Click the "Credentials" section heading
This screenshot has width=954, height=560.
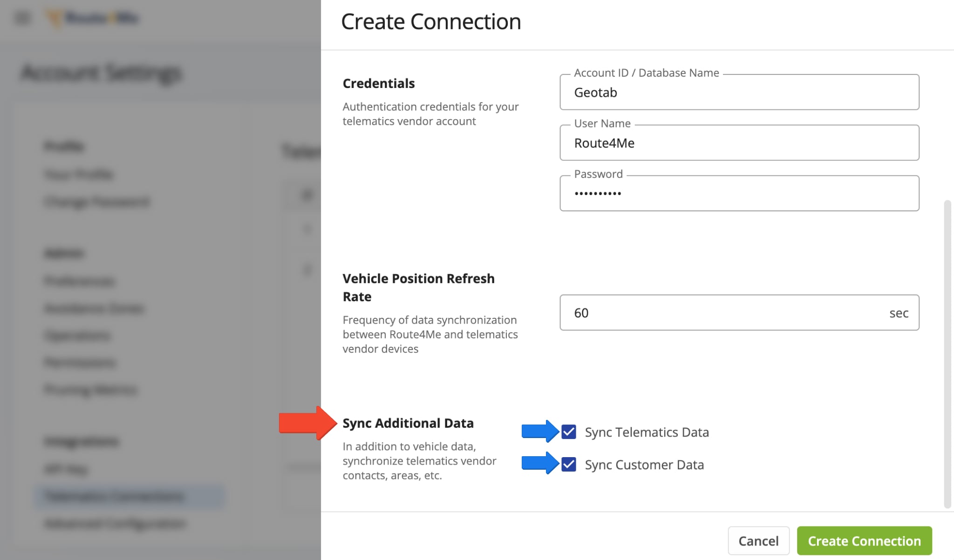pyautogui.click(x=379, y=83)
